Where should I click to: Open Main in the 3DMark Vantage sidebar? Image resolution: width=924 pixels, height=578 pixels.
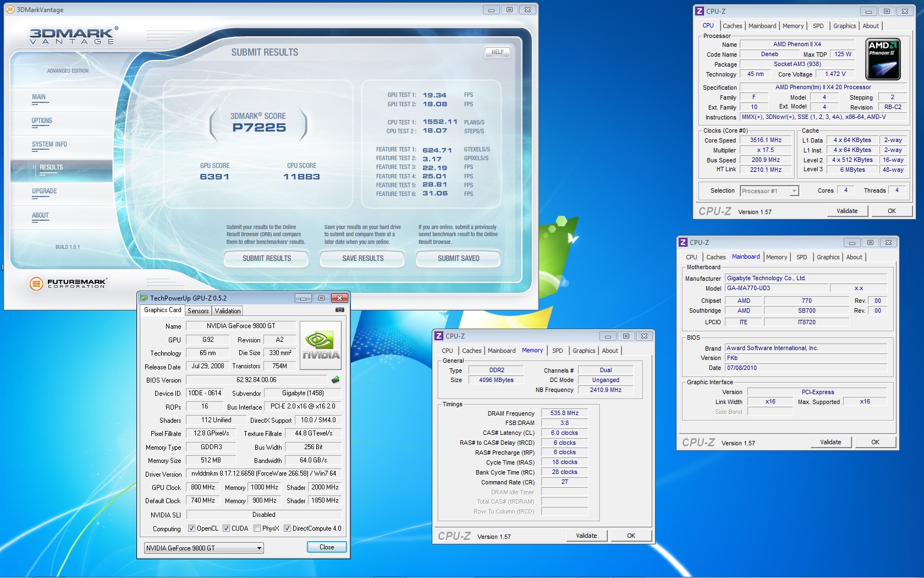[x=39, y=97]
